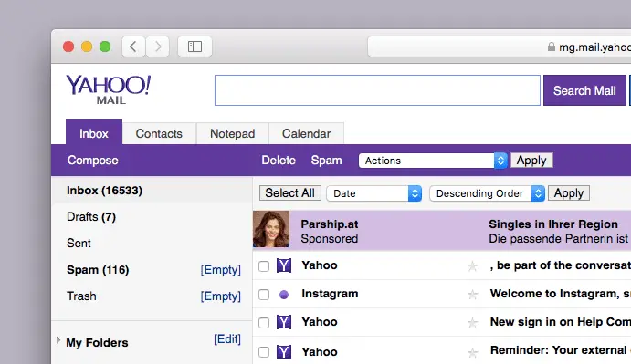Screen dimensions: 631x364
Task: Click Edit link beside My Folders
Action: tap(227, 339)
